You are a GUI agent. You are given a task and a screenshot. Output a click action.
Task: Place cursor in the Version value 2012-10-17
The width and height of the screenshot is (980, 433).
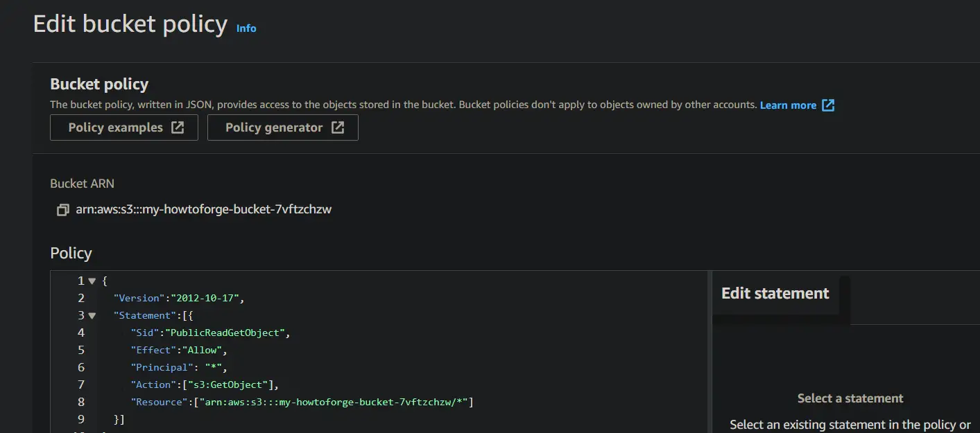[206, 299]
